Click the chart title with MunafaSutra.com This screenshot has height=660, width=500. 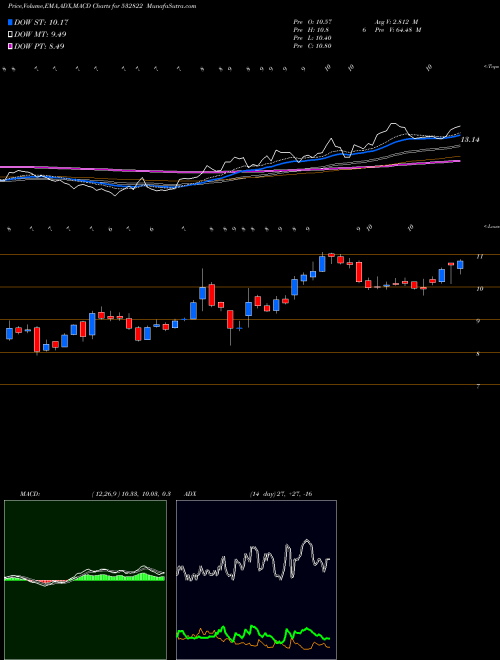(x=102, y=6)
